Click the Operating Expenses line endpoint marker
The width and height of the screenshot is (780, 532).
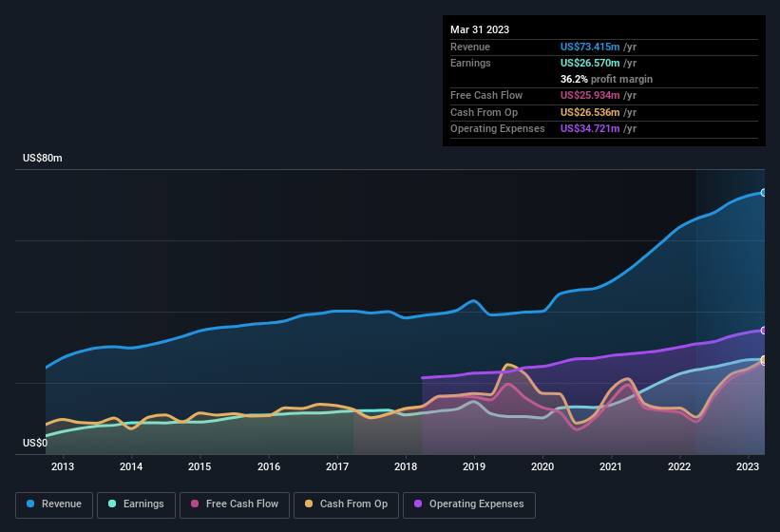[x=764, y=331]
